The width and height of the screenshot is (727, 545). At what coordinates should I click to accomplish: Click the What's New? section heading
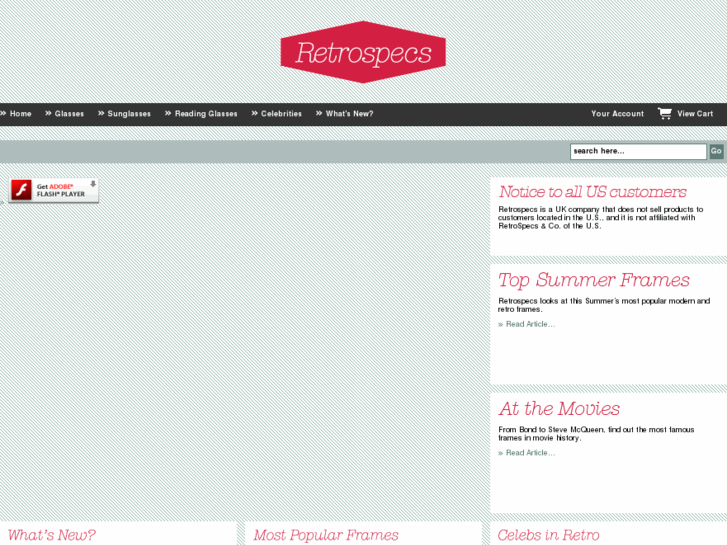click(x=51, y=535)
